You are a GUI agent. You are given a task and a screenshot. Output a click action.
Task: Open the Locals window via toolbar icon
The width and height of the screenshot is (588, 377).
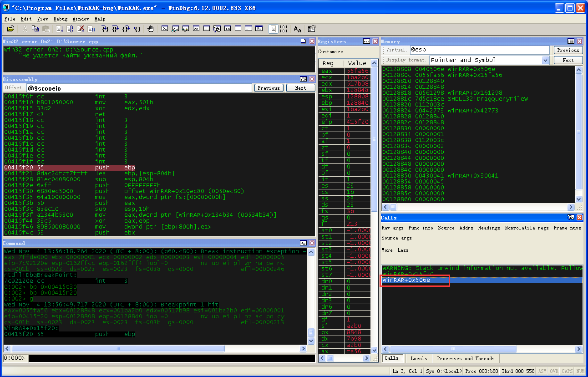click(185, 29)
